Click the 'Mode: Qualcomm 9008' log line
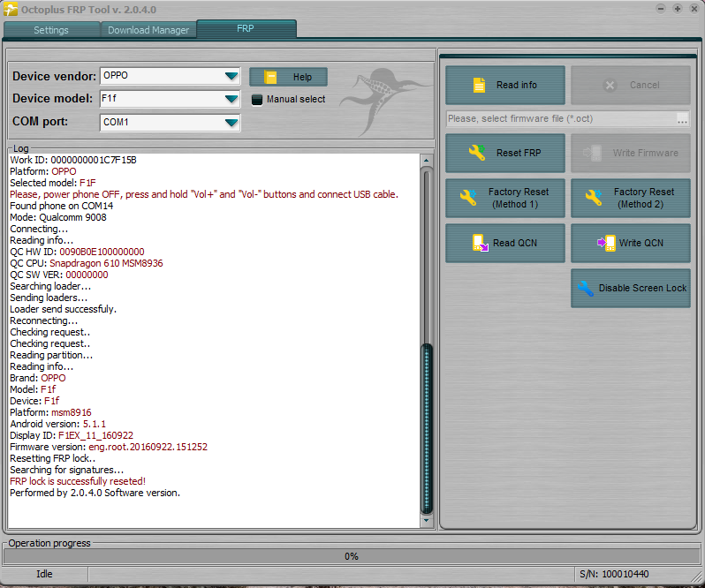 (x=58, y=217)
